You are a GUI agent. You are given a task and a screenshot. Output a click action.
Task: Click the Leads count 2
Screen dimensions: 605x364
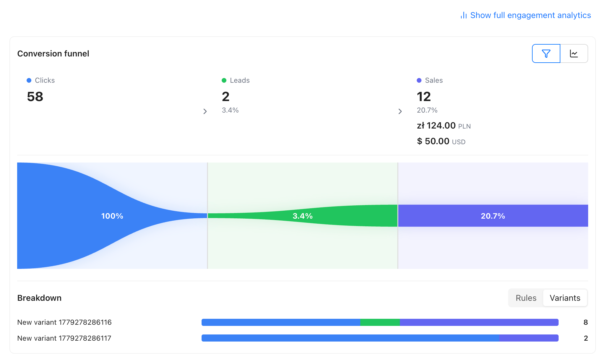(x=226, y=97)
